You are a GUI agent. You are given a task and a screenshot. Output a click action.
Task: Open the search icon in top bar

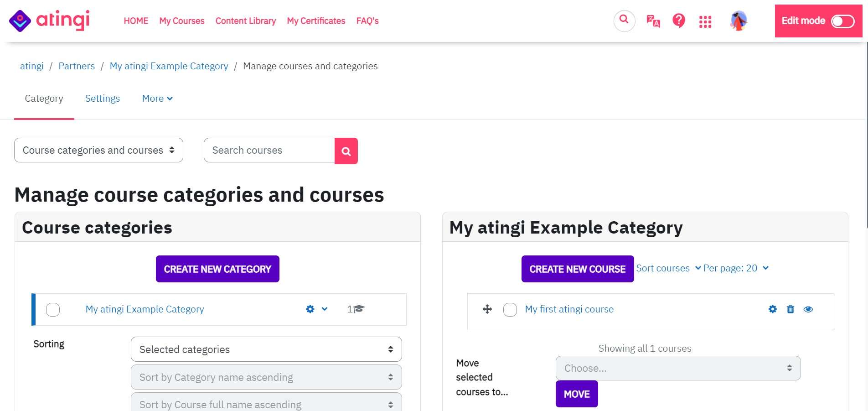pos(624,21)
